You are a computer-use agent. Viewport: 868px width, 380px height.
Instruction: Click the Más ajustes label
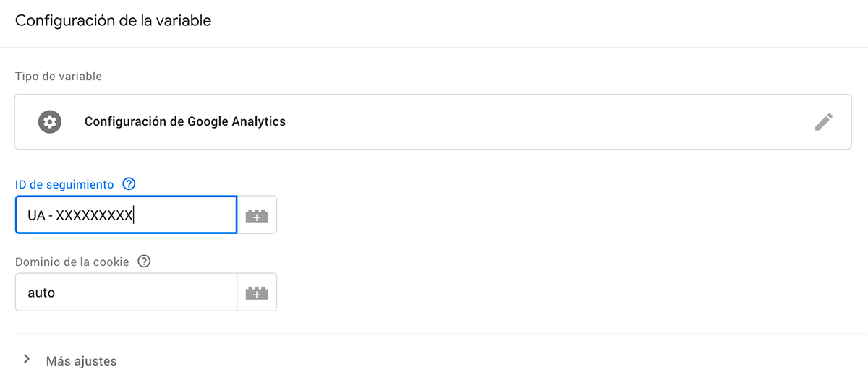[x=81, y=360]
